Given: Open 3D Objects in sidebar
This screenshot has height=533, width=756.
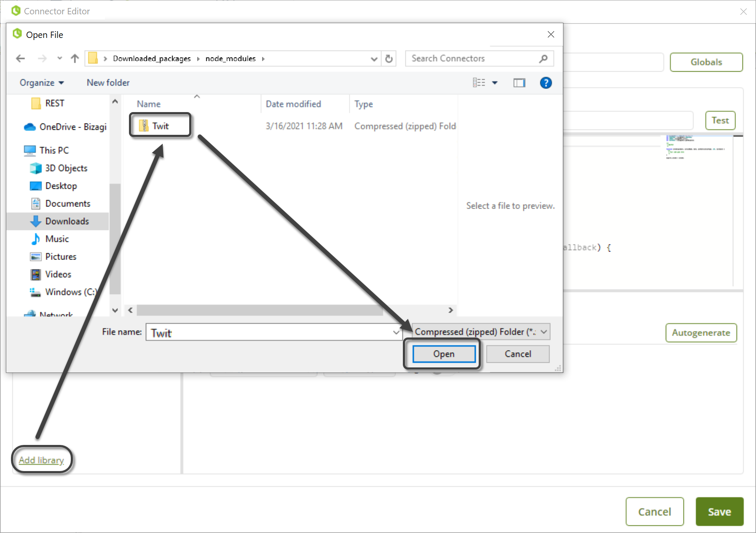Looking at the screenshot, I should tap(59, 168).
